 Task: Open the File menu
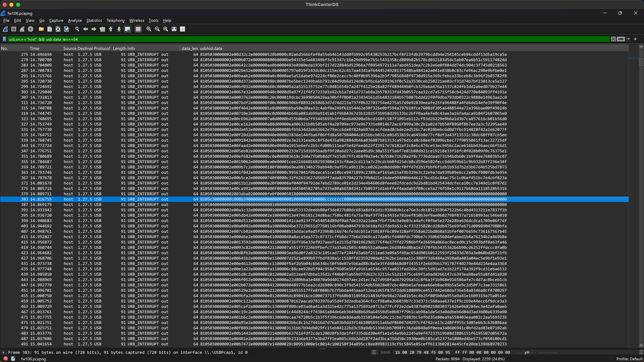click(x=6, y=20)
